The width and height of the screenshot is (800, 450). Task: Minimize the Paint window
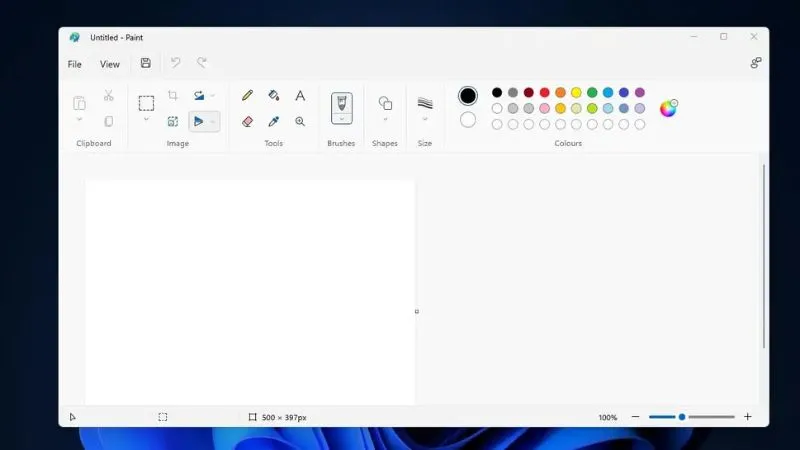694,37
